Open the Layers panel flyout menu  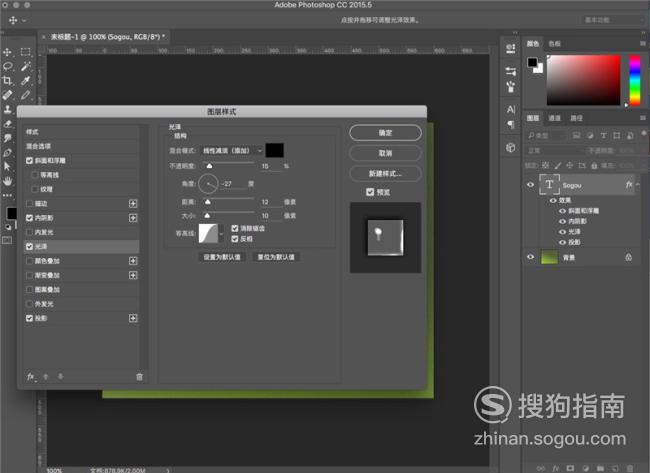coord(643,118)
